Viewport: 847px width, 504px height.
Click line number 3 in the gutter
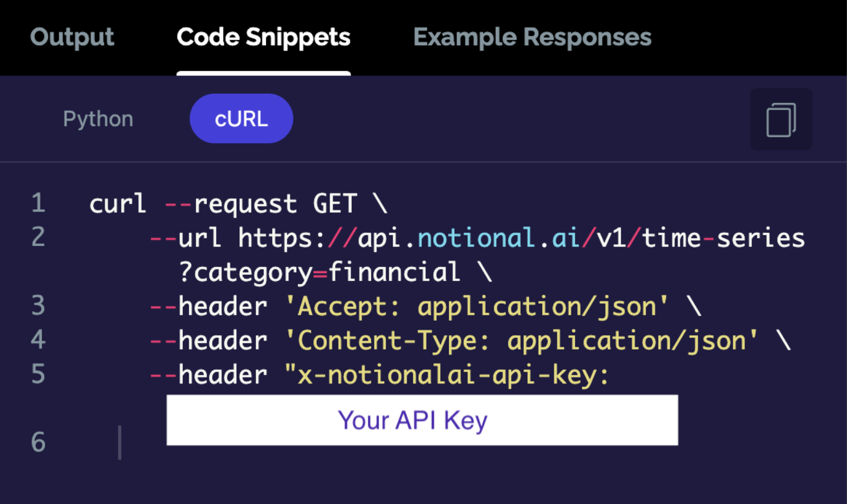coord(39,306)
